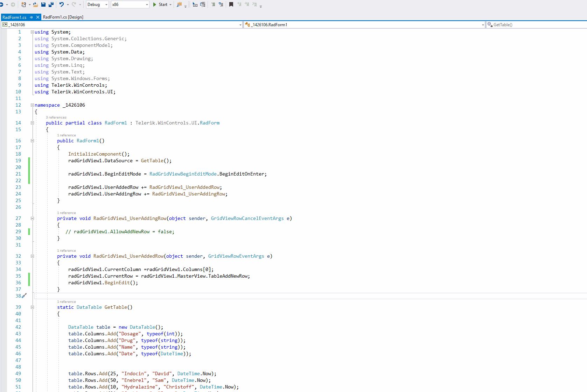Click the Find in Files icon

[179, 5]
